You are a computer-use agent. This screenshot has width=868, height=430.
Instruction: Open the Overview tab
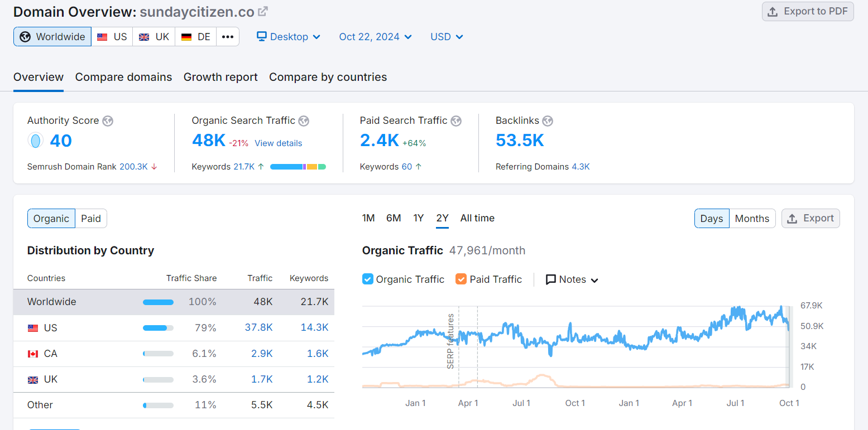tap(39, 77)
